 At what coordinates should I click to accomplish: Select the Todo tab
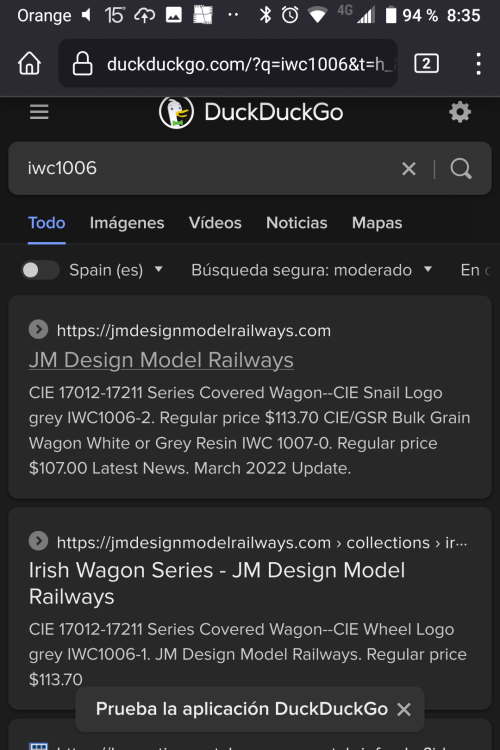coord(46,223)
